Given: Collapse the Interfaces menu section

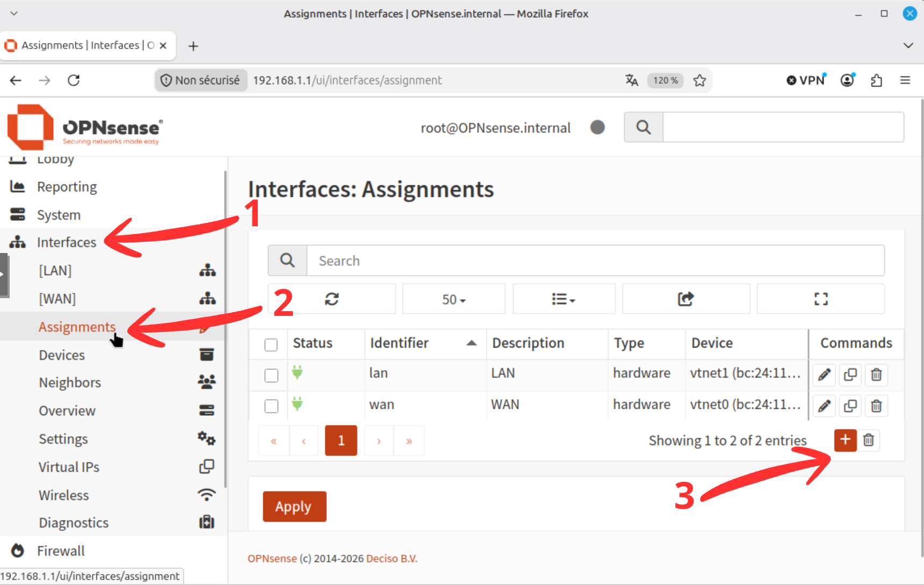Looking at the screenshot, I should coord(66,242).
